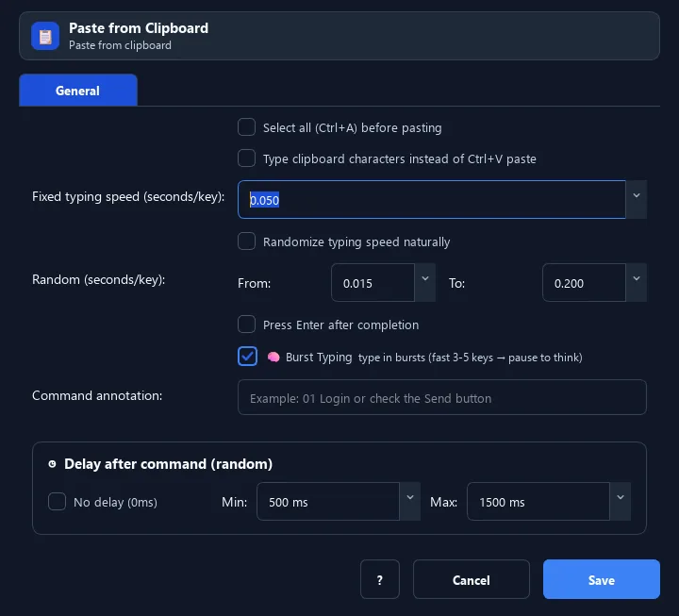679x616 pixels.
Task: Click the Fixed typing speed 0.050 field
Action: tap(432, 199)
